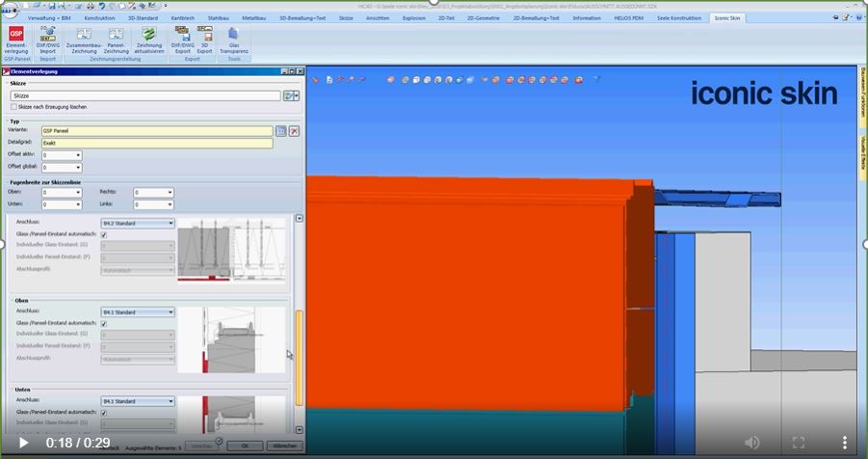Viewport: 868px width, 459px height.
Task: Open Offset aktiv dropdown
Action: pyautogui.click(x=78, y=155)
